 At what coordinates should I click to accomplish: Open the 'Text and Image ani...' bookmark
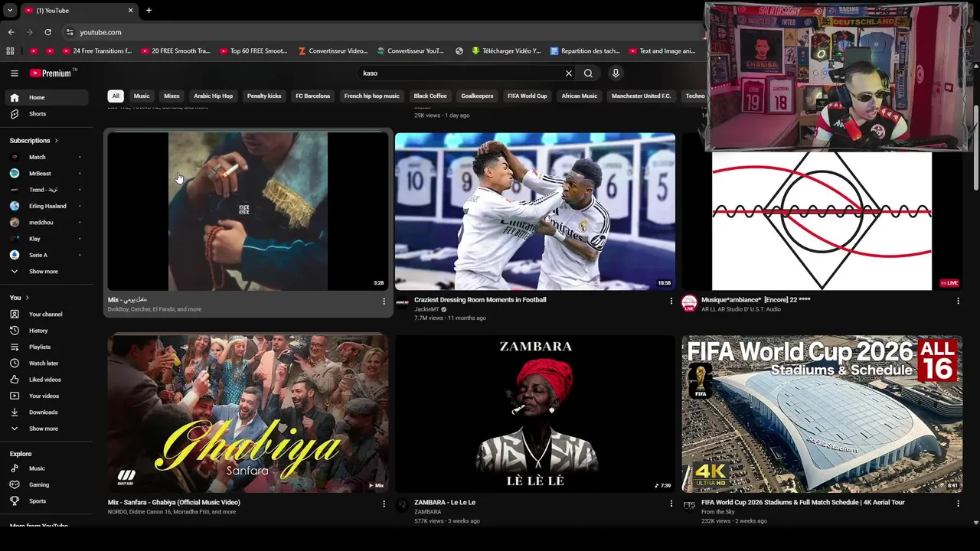(662, 51)
